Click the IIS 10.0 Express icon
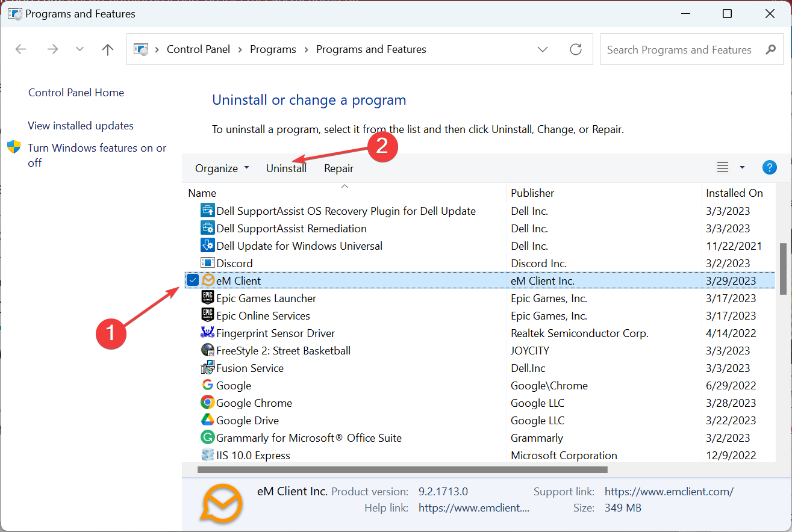Viewport: 792px width, 532px height. [x=208, y=455]
